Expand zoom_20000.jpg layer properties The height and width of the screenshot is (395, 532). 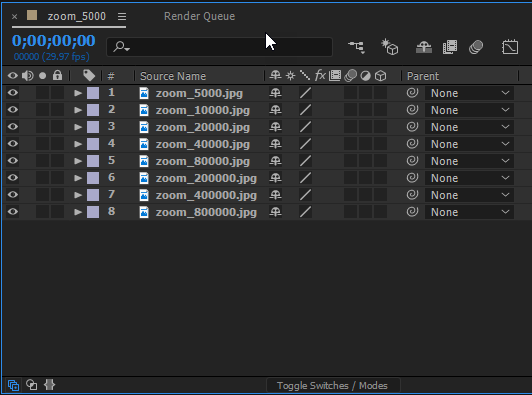pos(78,127)
